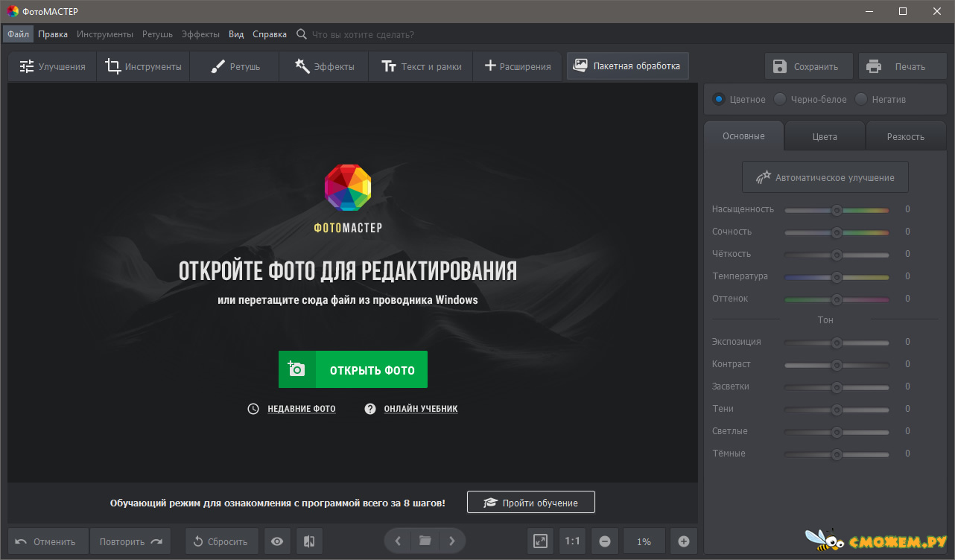Click the Светлые slider handle
Screen dimensions: 955x560
pos(837,432)
